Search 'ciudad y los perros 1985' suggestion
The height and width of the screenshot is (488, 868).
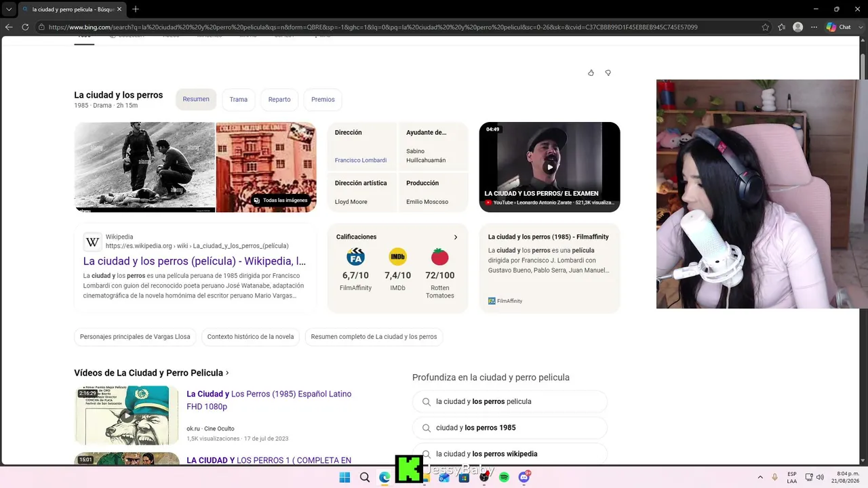tap(509, 428)
